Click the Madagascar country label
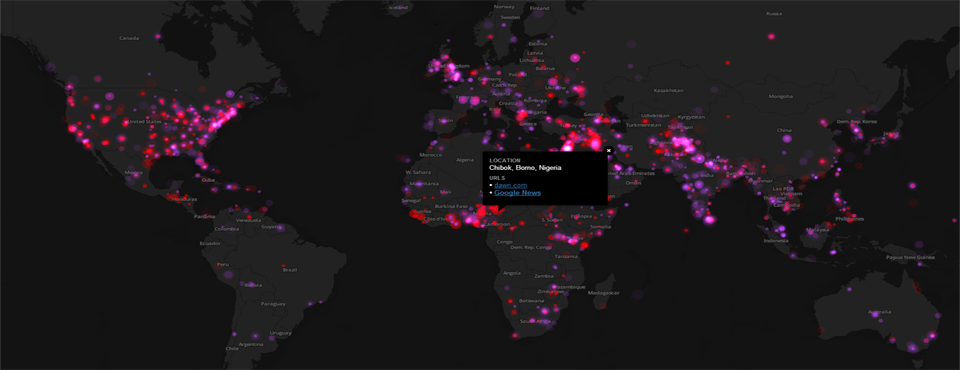 pos(605,293)
